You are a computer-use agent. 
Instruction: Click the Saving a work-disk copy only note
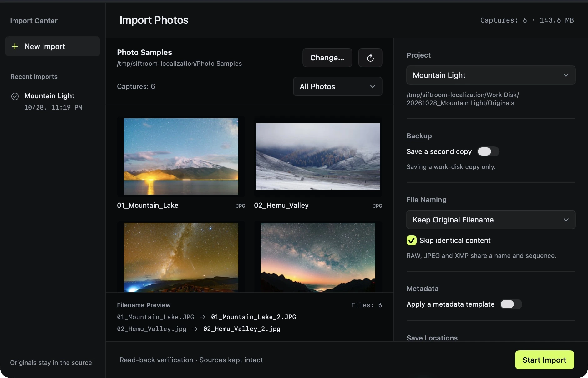point(451,167)
